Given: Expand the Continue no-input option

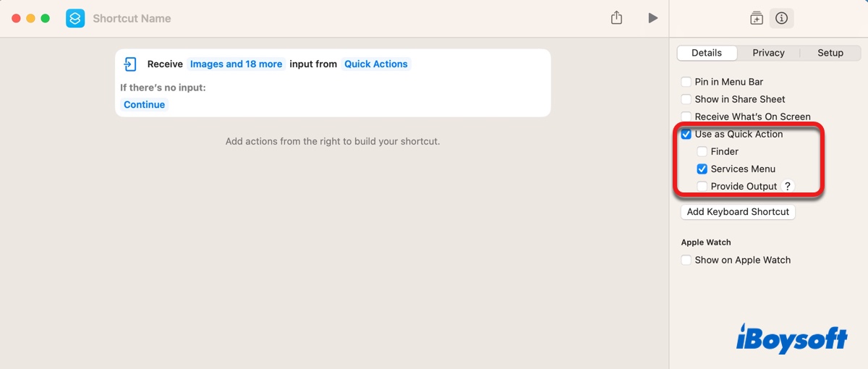Looking at the screenshot, I should [x=144, y=105].
